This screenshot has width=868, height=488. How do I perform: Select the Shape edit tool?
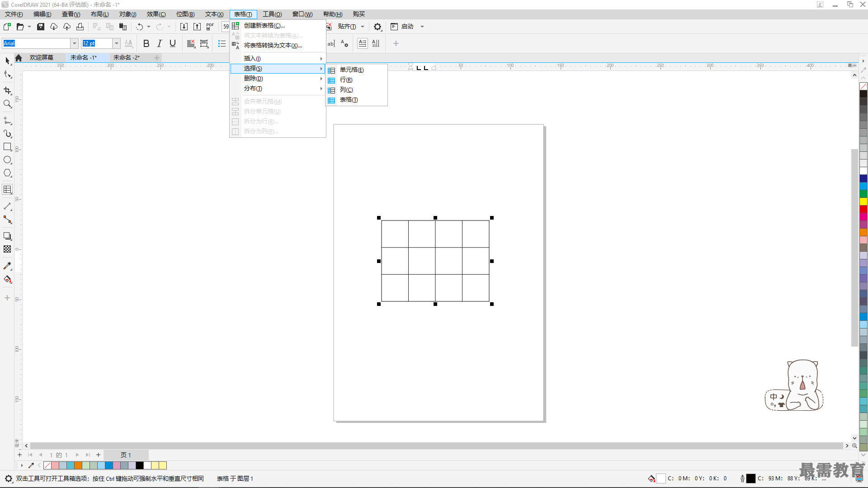(7, 75)
